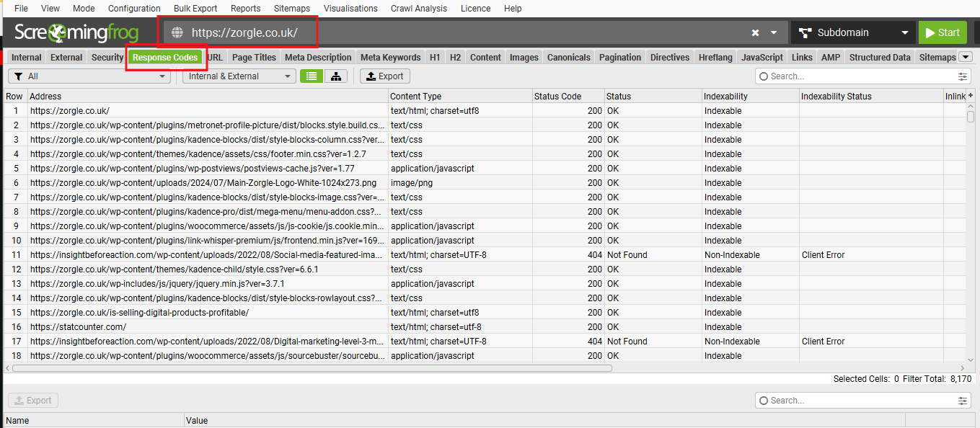Open the File menu
Screen dimensions: 980x428
tap(22, 9)
